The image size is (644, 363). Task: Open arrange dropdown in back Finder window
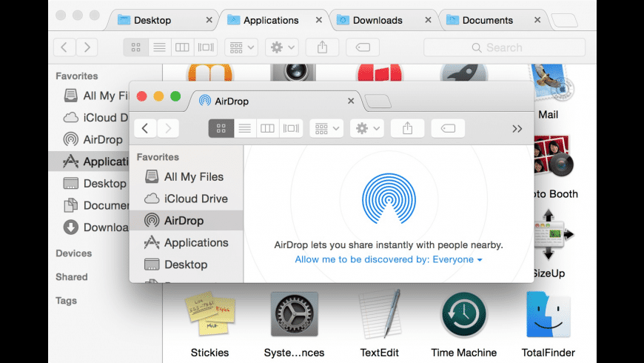[x=241, y=47]
